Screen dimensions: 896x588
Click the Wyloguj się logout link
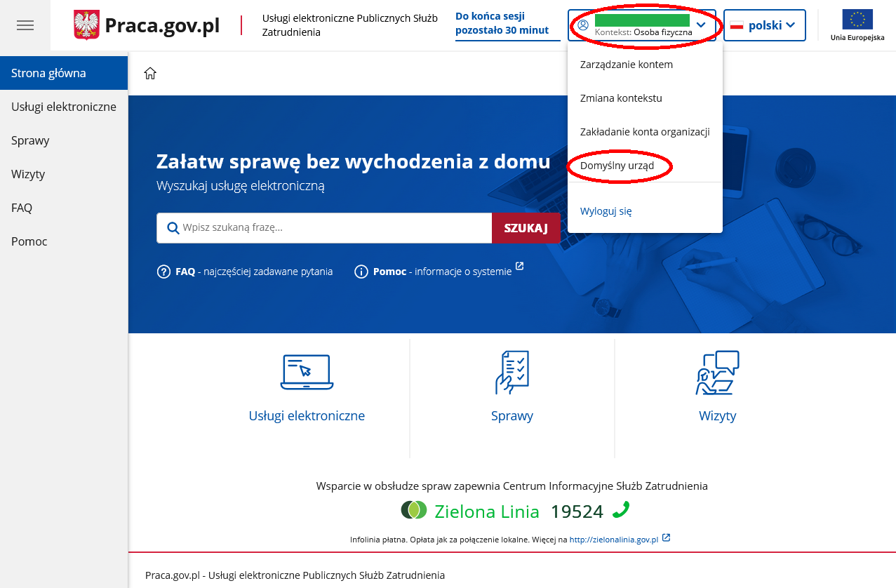606,211
